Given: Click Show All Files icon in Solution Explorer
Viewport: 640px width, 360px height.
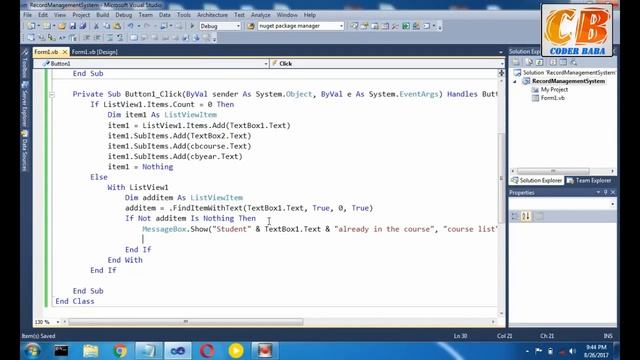Looking at the screenshot, I should (529, 62).
